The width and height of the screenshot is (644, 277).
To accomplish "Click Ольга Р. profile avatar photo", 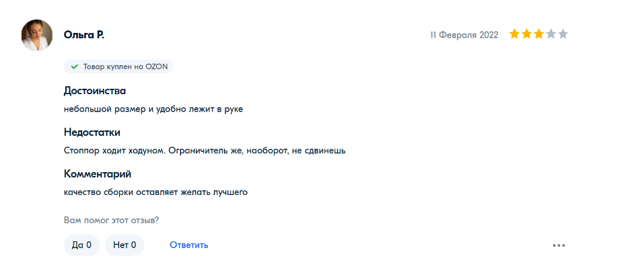I will 37,35.
